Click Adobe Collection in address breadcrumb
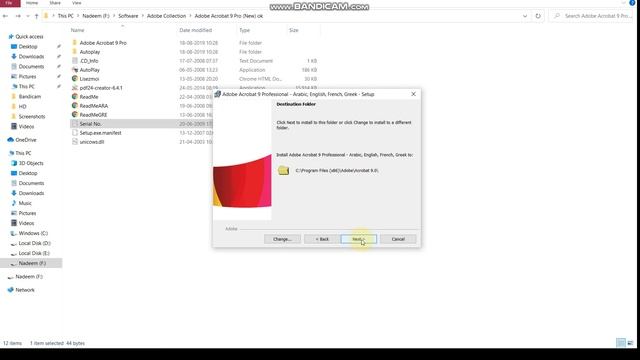Viewport: 640px width, 360px height. click(x=166, y=16)
